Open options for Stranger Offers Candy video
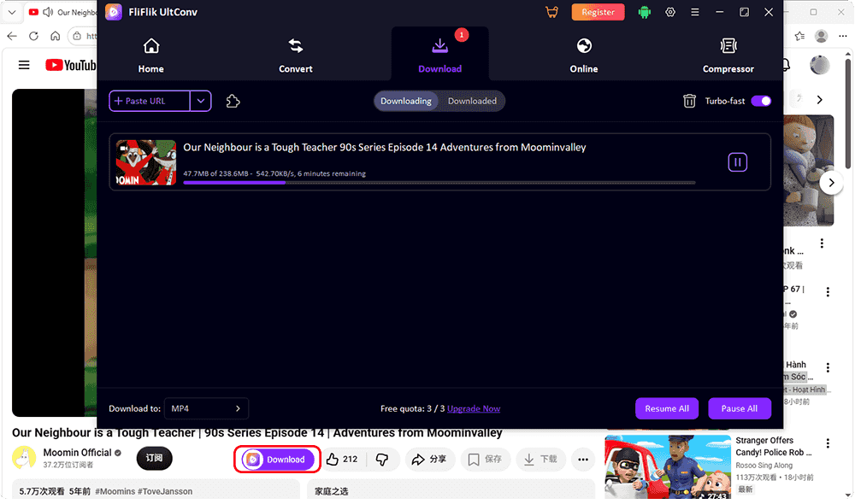The width and height of the screenshot is (855, 504). pyautogui.click(x=828, y=443)
